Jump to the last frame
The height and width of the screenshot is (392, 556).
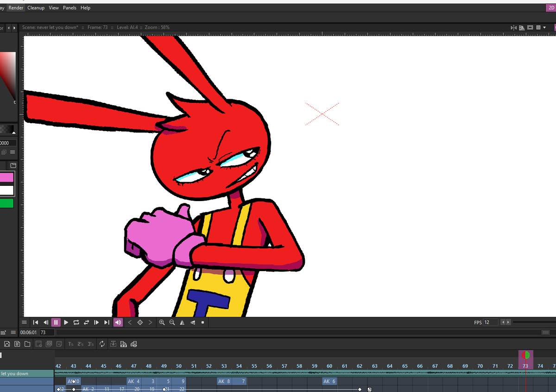(x=107, y=322)
